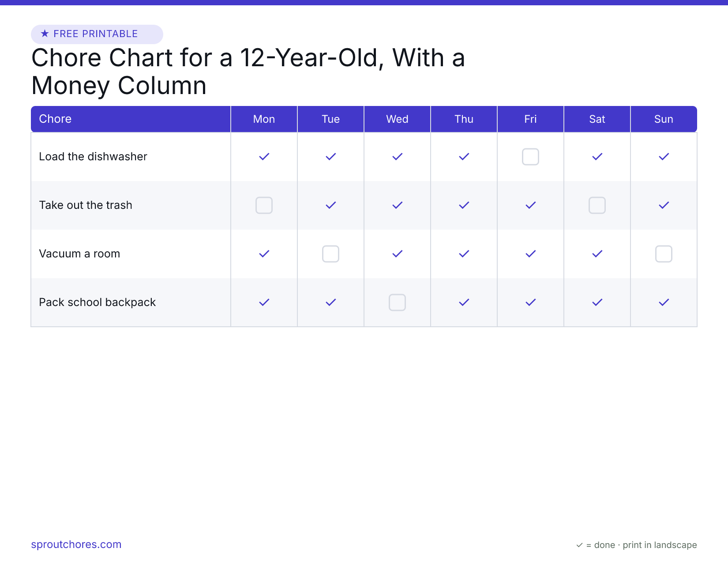Select the Sat column header
This screenshot has height=563, width=728.
pos(597,119)
